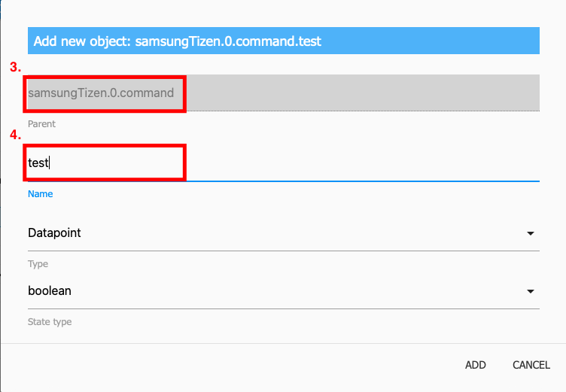Click the Add new object title header

283,41
